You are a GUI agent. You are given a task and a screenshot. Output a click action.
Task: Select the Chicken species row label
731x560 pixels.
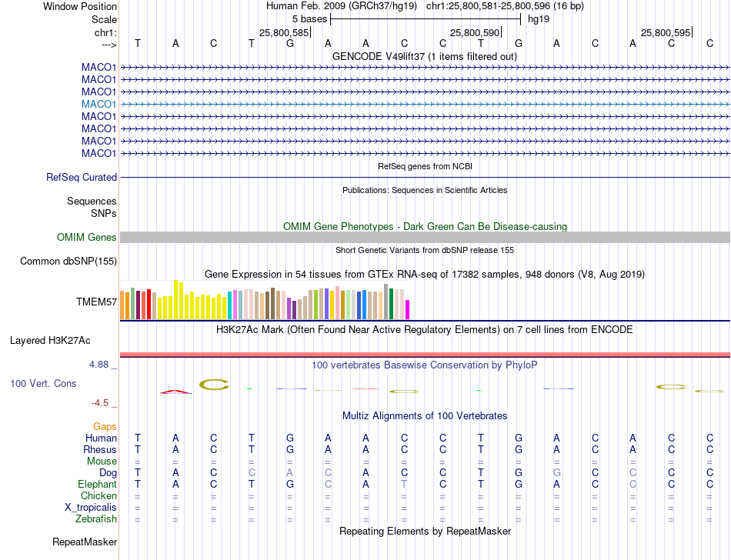(98, 495)
